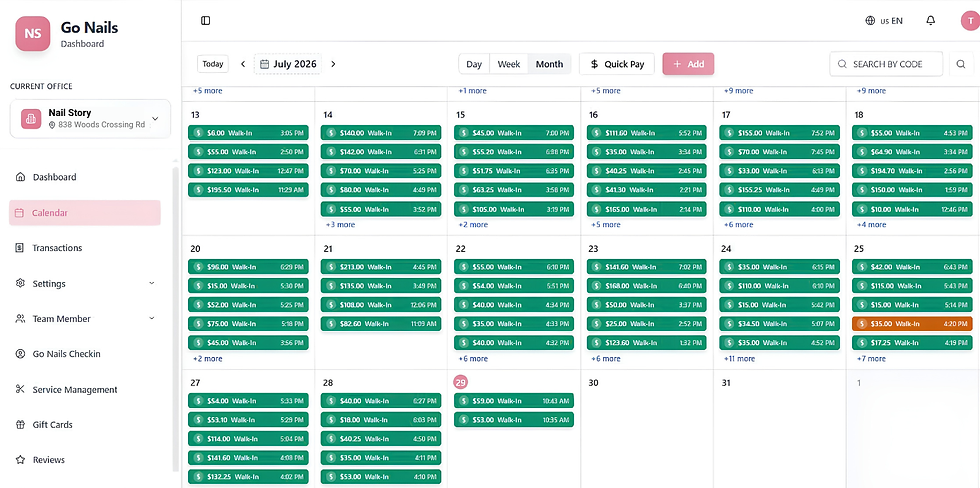Open the language globe selector

883,21
